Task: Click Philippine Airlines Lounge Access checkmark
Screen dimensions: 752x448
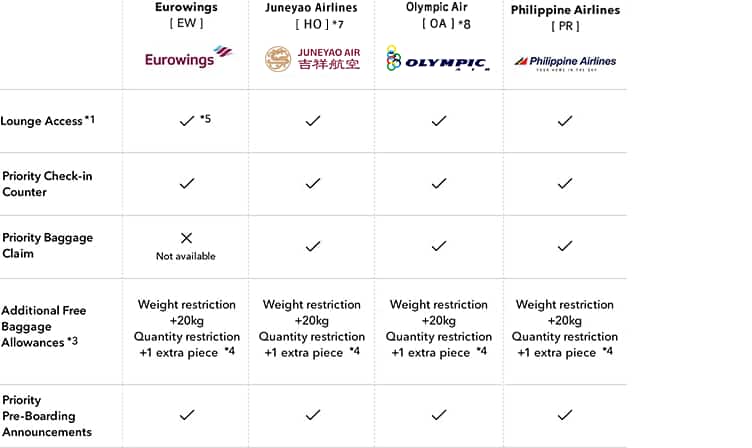Action: pyautogui.click(x=565, y=121)
